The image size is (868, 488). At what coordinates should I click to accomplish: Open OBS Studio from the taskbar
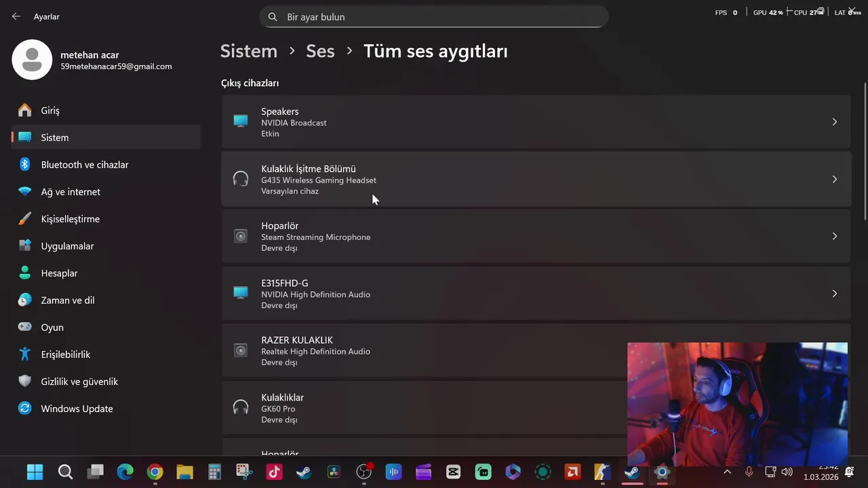point(364,472)
